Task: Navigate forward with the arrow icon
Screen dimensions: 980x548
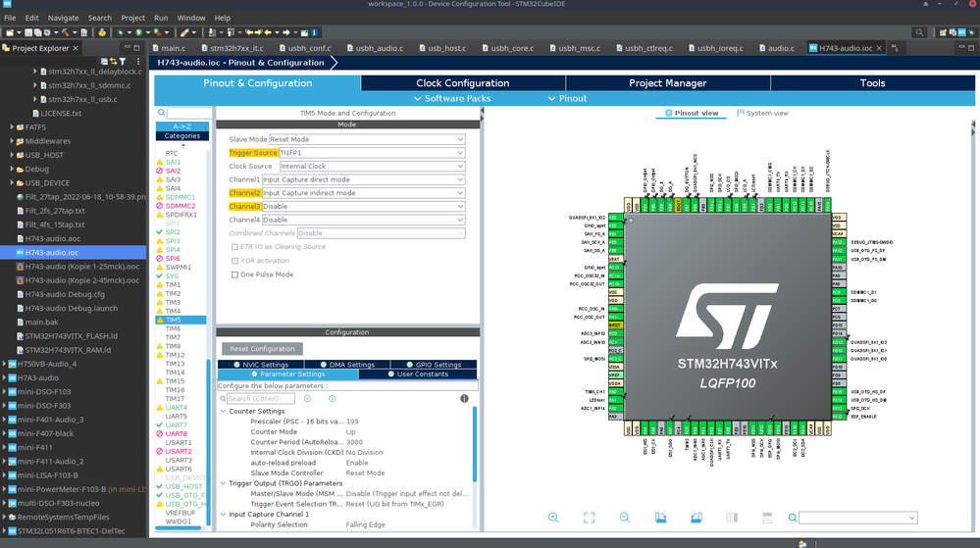Action: (286, 32)
